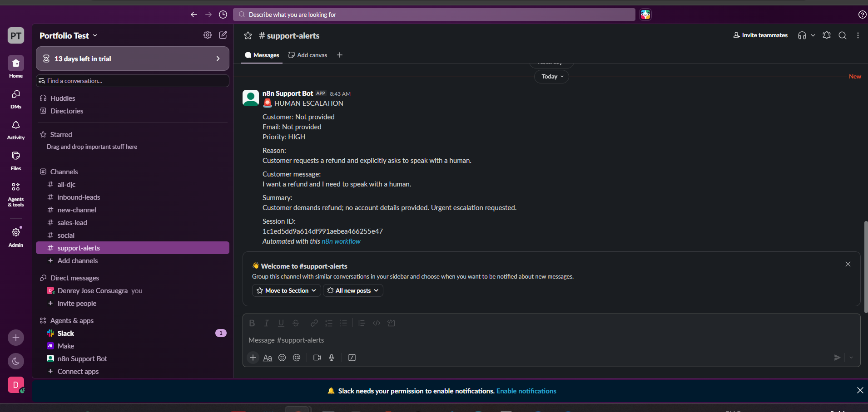This screenshot has height=412, width=868.
Task: Open the Portfolio Test workspace menu
Action: pyautogui.click(x=69, y=35)
